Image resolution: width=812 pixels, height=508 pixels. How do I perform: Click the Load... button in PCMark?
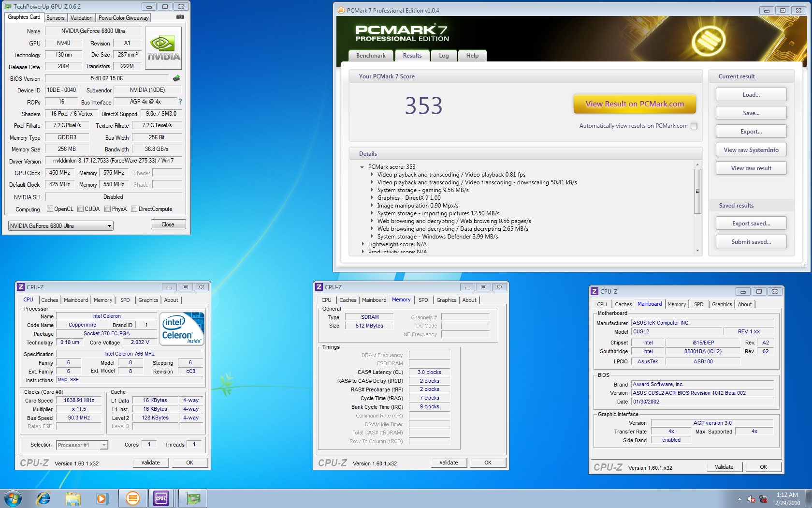pyautogui.click(x=751, y=95)
